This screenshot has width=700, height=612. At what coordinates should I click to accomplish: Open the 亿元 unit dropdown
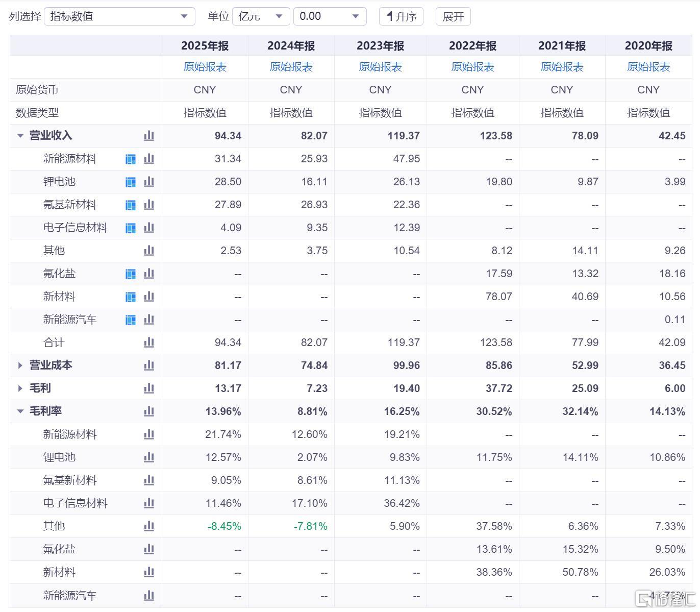pyautogui.click(x=261, y=16)
